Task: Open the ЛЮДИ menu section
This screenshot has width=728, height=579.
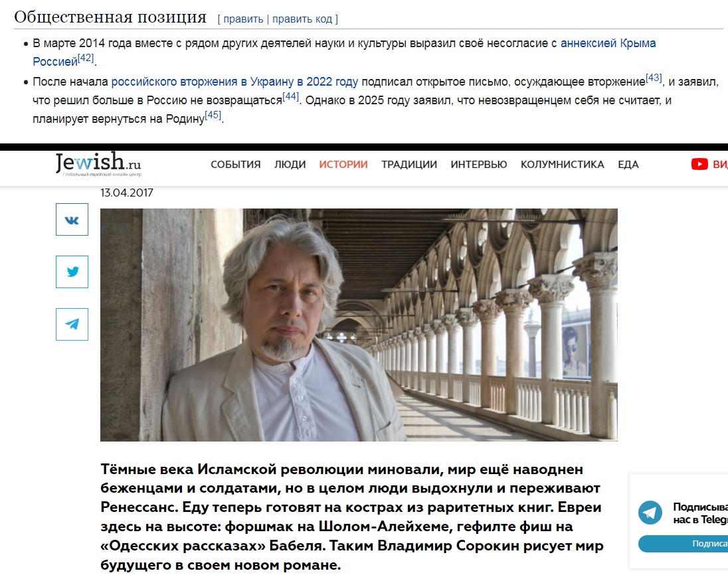Action: 290,164
